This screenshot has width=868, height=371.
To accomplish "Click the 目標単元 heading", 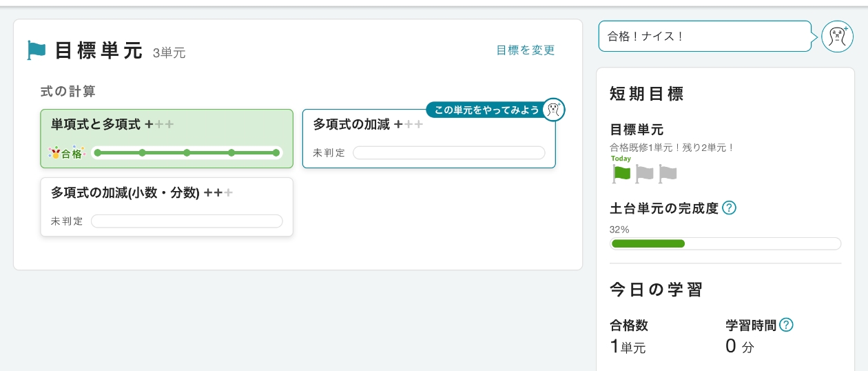I will coord(99,51).
